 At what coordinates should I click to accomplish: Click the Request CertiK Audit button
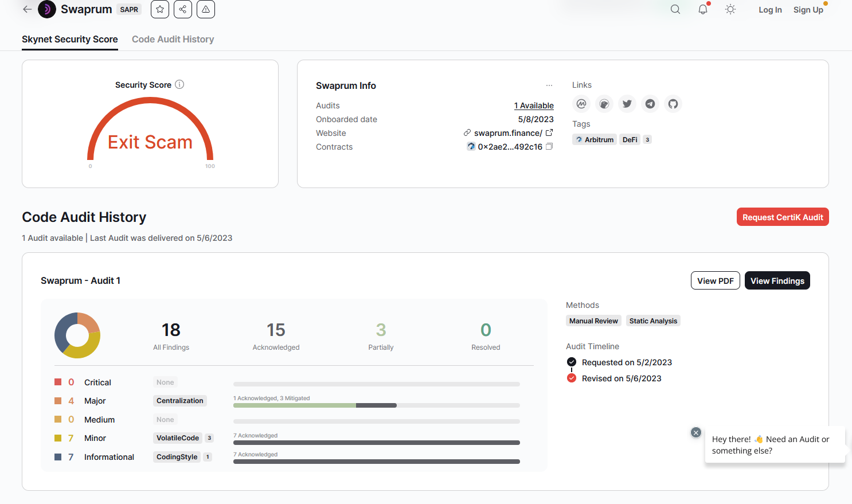point(783,217)
